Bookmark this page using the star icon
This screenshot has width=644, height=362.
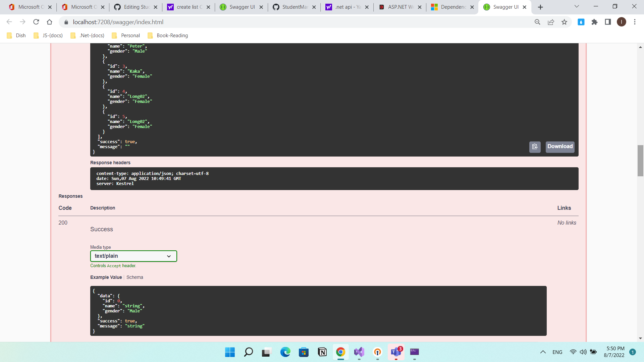564,22
